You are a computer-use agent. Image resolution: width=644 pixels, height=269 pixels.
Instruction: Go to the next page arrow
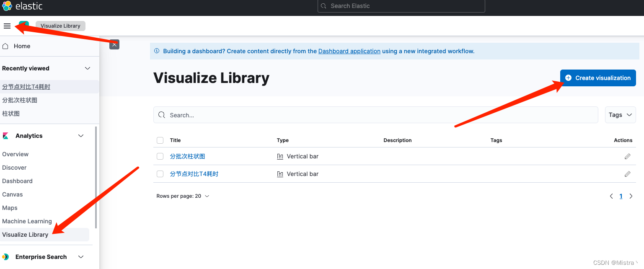click(631, 196)
